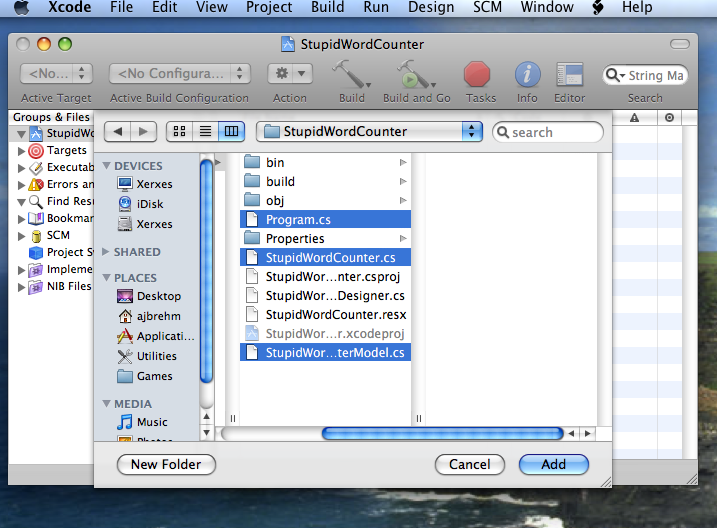Select the StupidWor...Designer.cs file
This screenshot has height=528, width=717.
(326, 296)
